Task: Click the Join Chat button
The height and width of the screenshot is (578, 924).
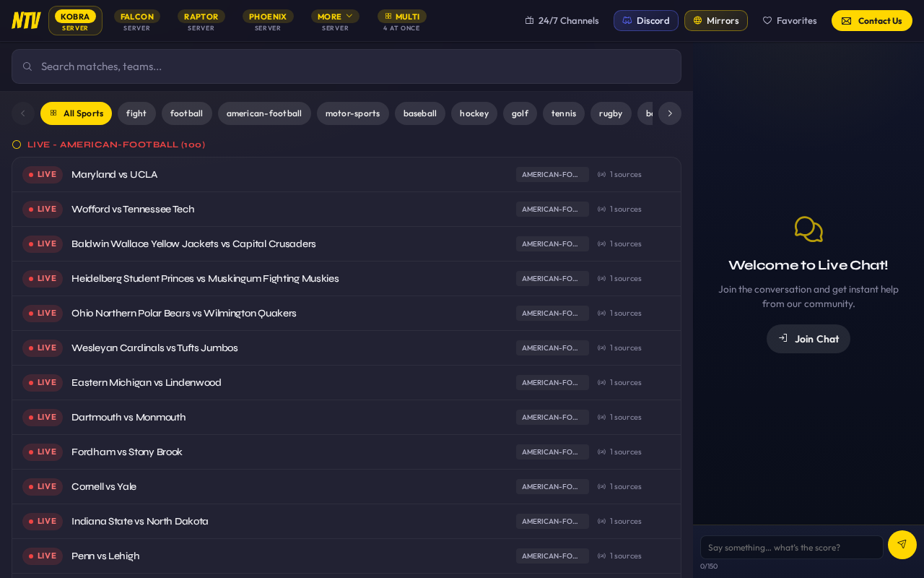Action: pos(808,339)
